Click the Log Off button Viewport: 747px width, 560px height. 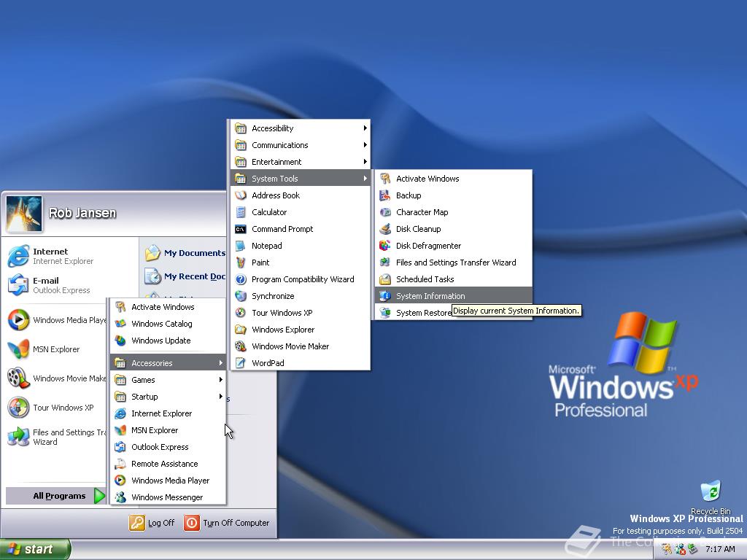click(x=152, y=523)
